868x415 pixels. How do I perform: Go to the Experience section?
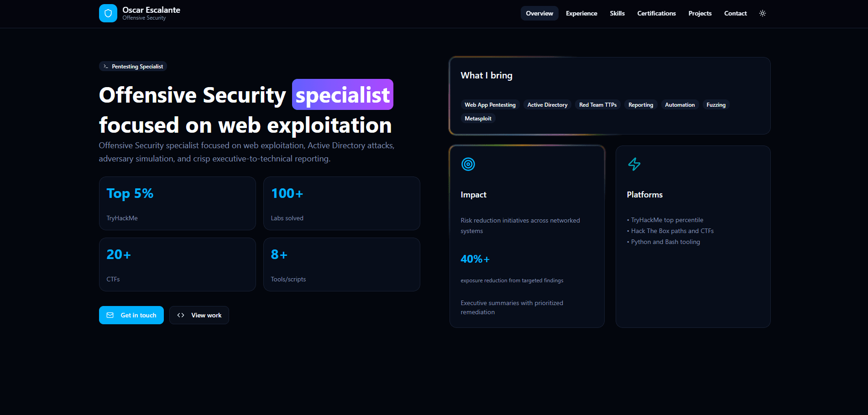tap(581, 13)
